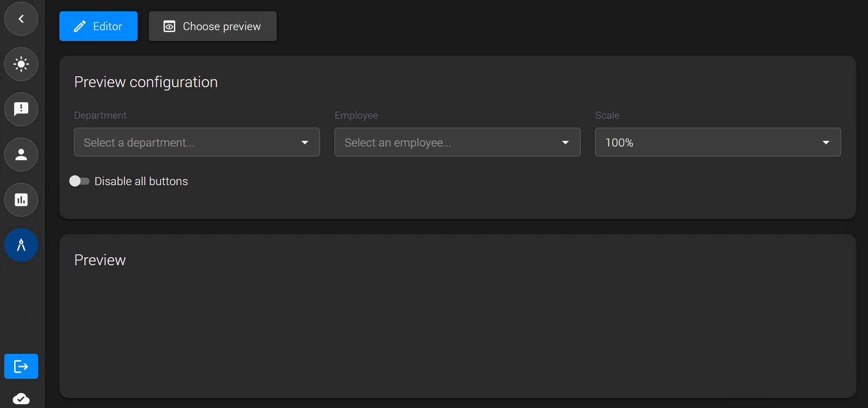Open user profile person icon
This screenshot has width=868, height=408.
(21, 155)
